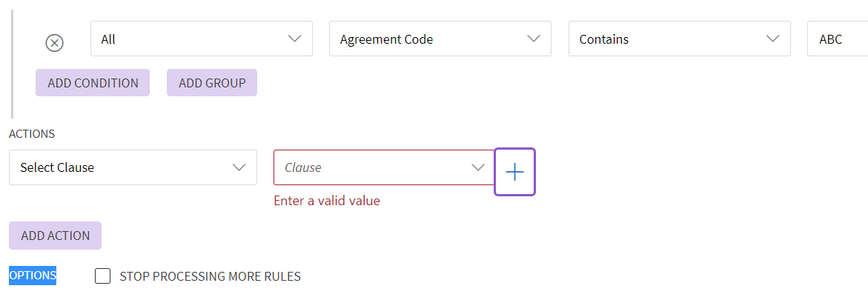Click the plus icon beside Clause field
This screenshot has height=300, width=868.
coord(514,172)
